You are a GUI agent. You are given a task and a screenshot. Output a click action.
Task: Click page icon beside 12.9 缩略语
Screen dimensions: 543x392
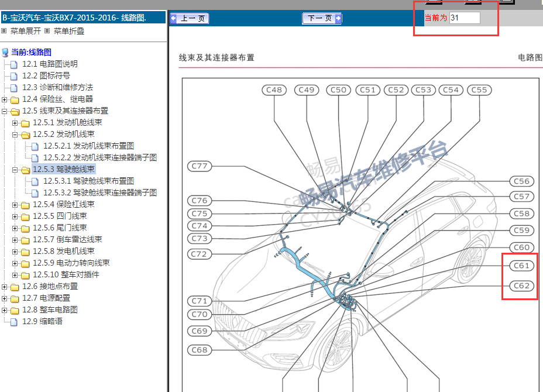14,322
